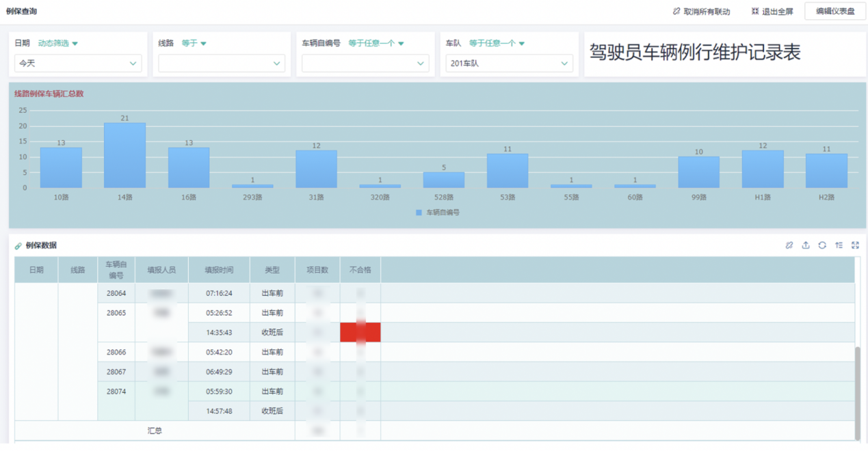Click the exit fullscreen icon beside 退出全屏
Image resolution: width=868 pixels, height=451 pixels.
[x=755, y=12]
